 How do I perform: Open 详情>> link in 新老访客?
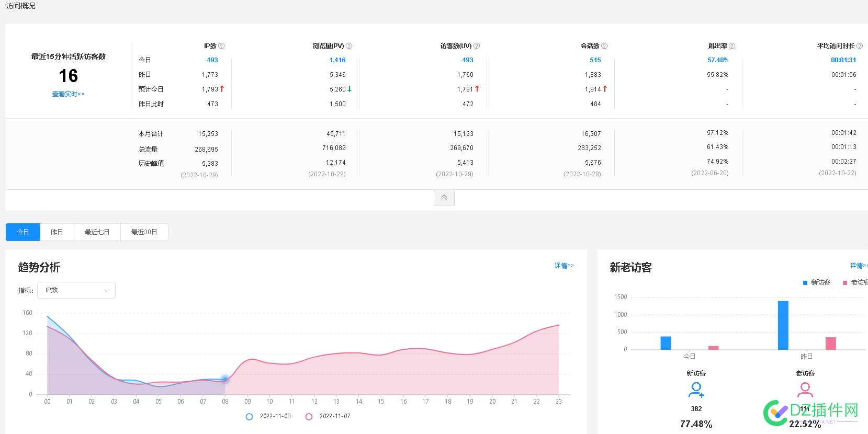[859, 266]
